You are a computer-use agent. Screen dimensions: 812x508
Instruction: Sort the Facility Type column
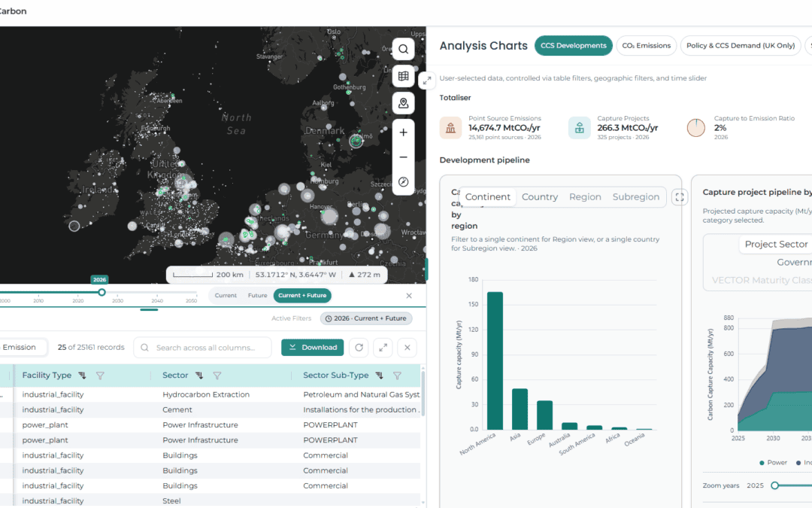[83, 376]
